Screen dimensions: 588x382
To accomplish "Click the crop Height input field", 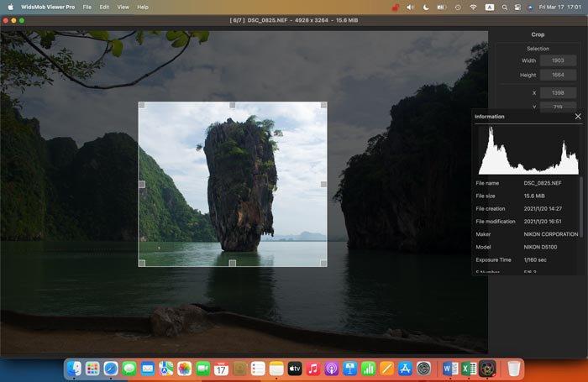I will click(x=558, y=75).
